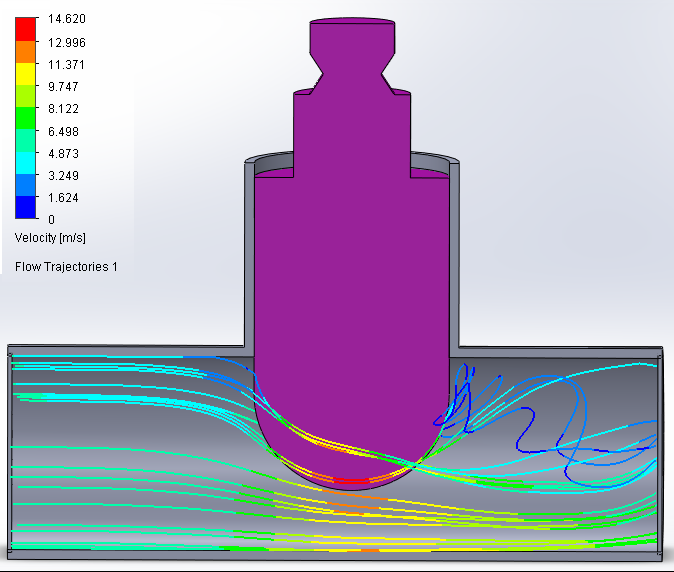Click the red band of the velocity legend

(27, 29)
